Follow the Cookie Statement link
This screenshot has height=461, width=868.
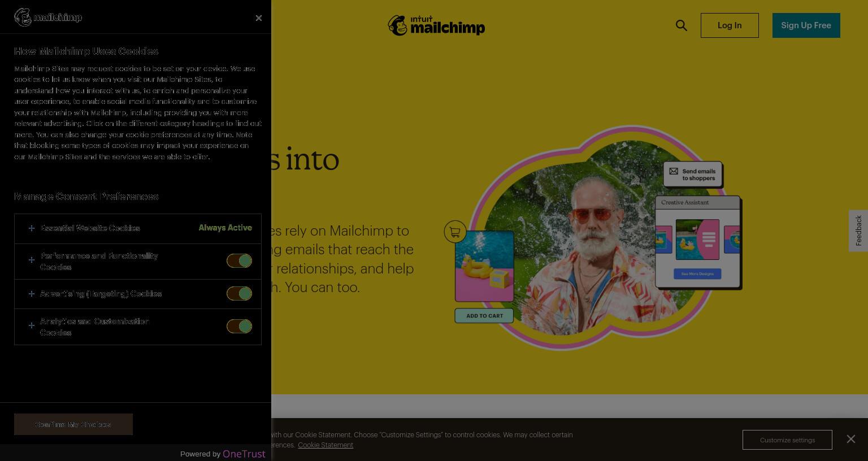pyautogui.click(x=325, y=445)
